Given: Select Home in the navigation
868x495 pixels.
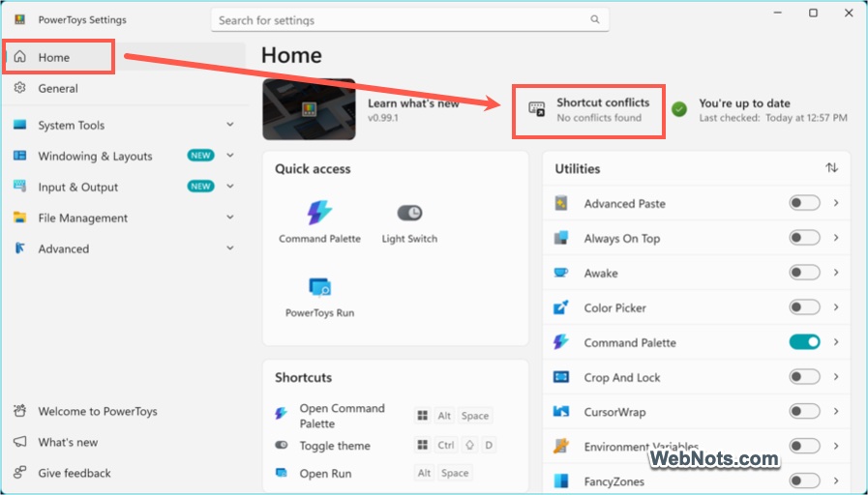Looking at the screenshot, I should pos(124,57).
